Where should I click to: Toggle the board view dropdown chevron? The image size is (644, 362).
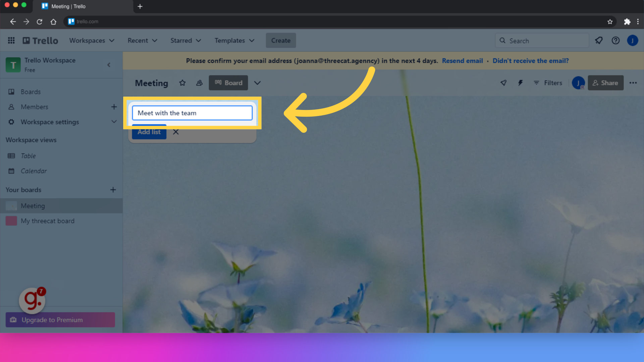point(257,83)
